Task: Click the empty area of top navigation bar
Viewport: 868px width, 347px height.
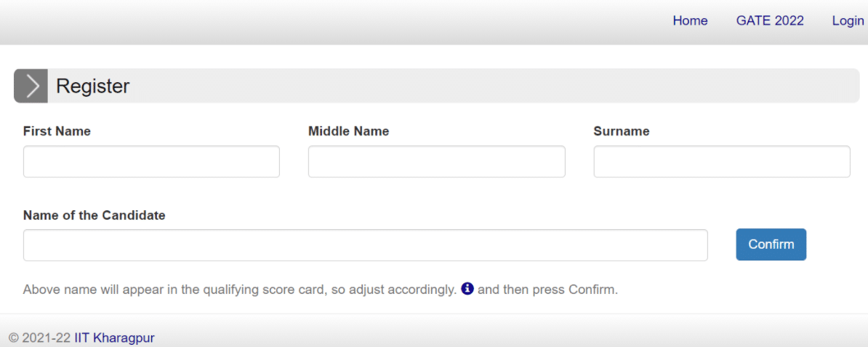Action: (x=332, y=22)
